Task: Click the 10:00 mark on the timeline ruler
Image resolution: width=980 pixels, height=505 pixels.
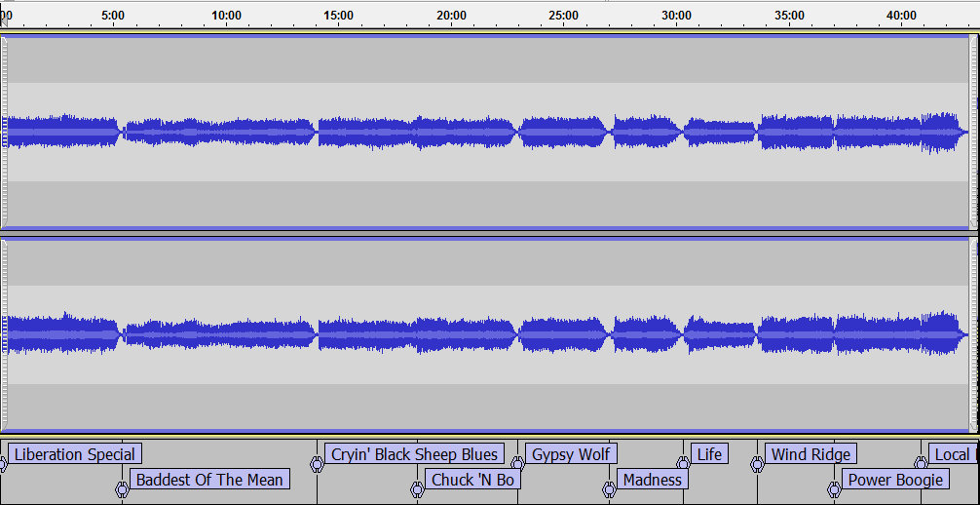Action: tap(226, 15)
